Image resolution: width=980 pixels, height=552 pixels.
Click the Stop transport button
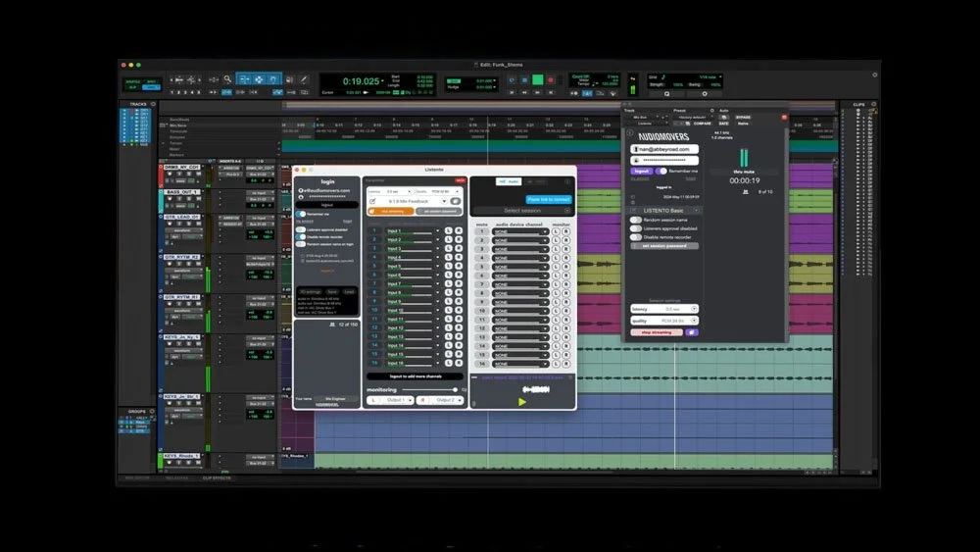(525, 80)
